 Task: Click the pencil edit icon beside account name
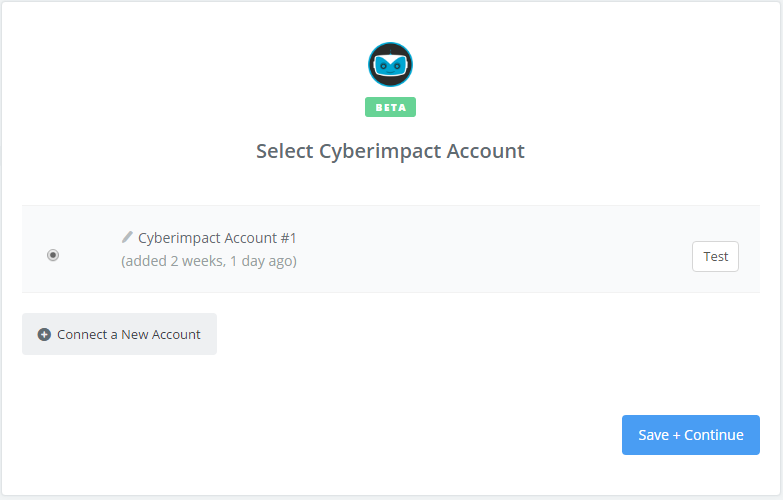tap(127, 237)
